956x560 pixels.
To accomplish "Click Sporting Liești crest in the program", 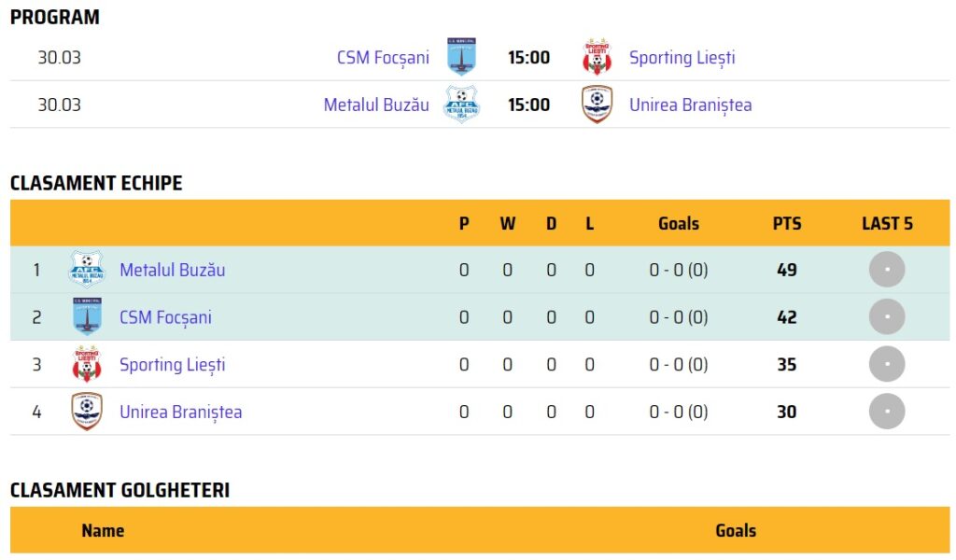I will 597,57.
